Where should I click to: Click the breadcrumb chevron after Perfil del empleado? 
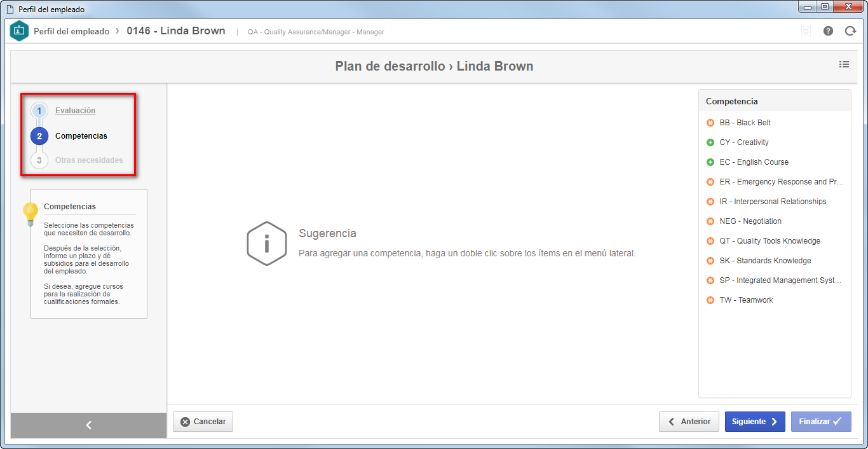(x=118, y=31)
